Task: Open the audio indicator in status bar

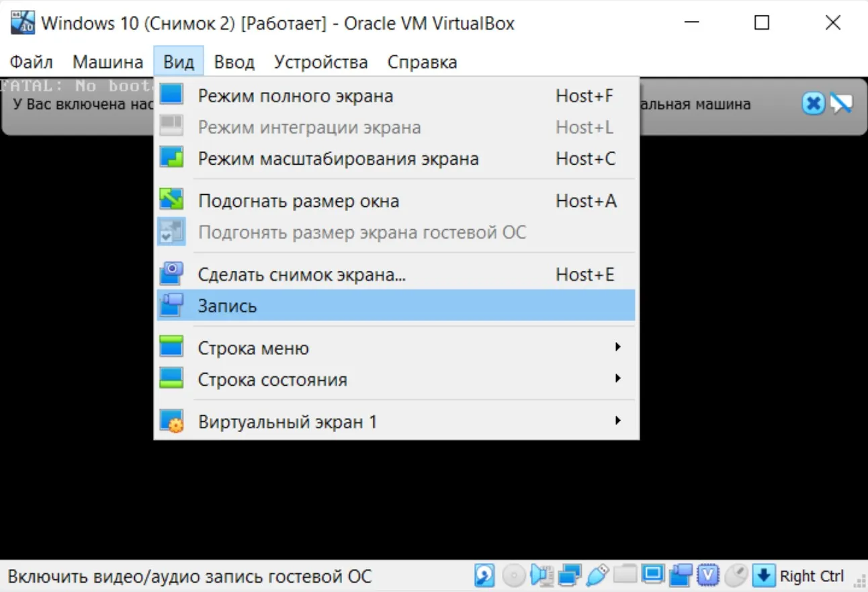Action: 541,575
